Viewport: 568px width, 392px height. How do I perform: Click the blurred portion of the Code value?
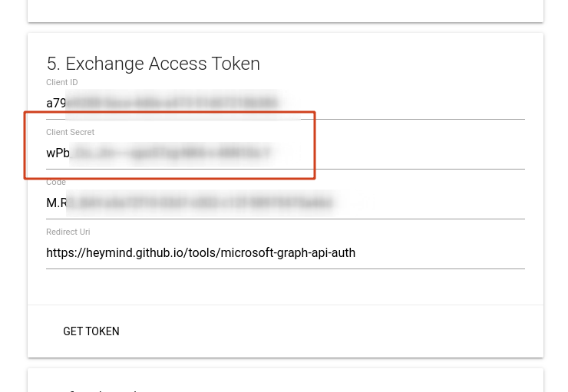(203, 203)
